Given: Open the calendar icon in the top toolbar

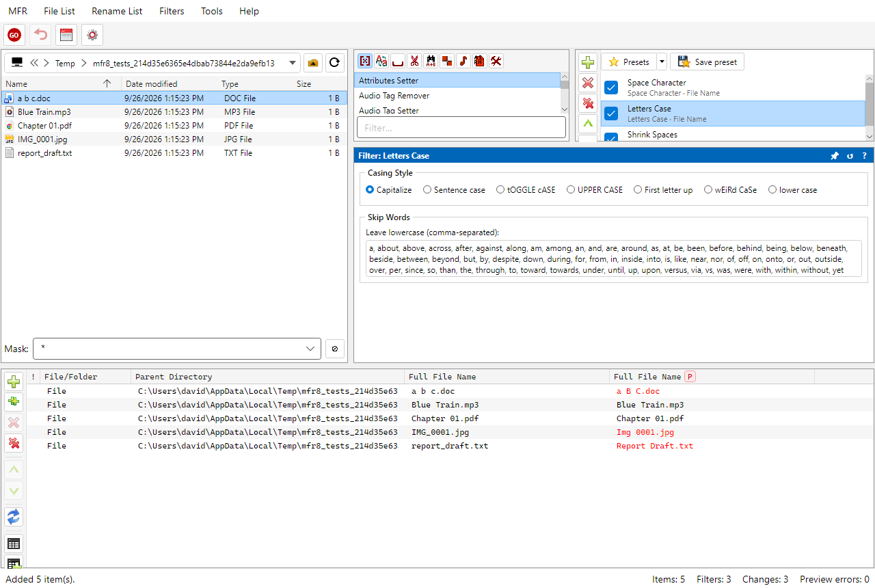Looking at the screenshot, I should [x=66, y=35].
